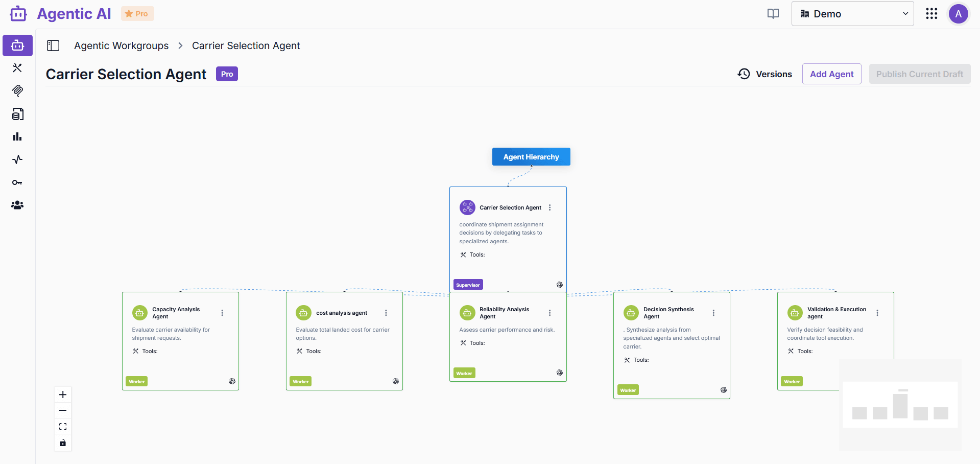Viewport: 980px width, 464px height.
Task: Open API Keys using the key icon
Action: coord(17,182)
